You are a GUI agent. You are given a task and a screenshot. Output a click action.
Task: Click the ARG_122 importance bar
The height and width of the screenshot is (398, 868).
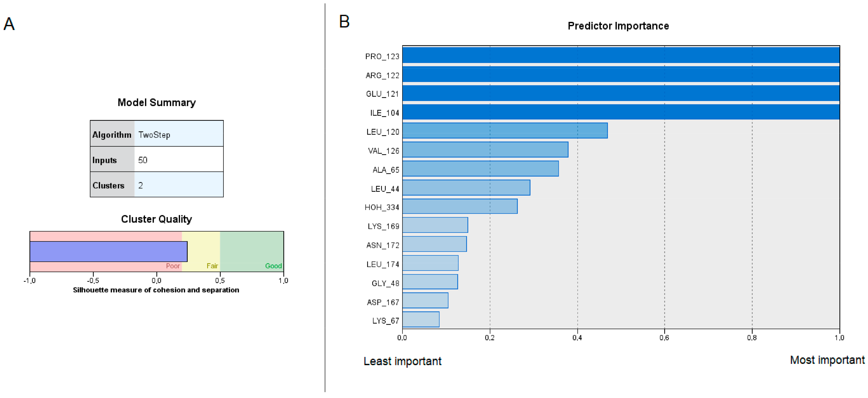621,74
